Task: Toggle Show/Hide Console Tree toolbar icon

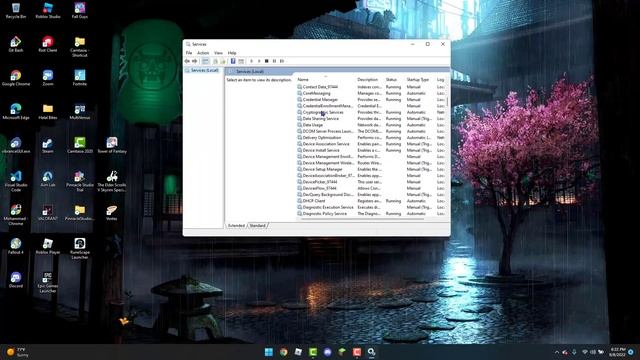Action: [x=205, y=61]
